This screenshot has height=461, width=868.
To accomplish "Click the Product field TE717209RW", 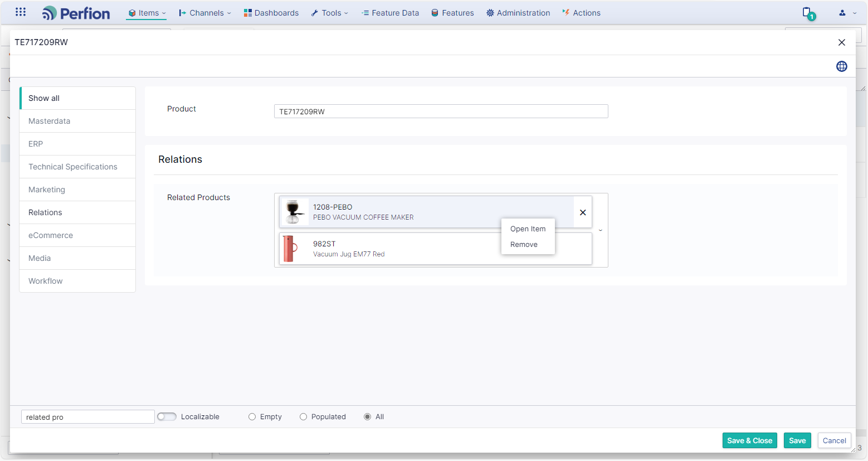I will coord(441,111).
